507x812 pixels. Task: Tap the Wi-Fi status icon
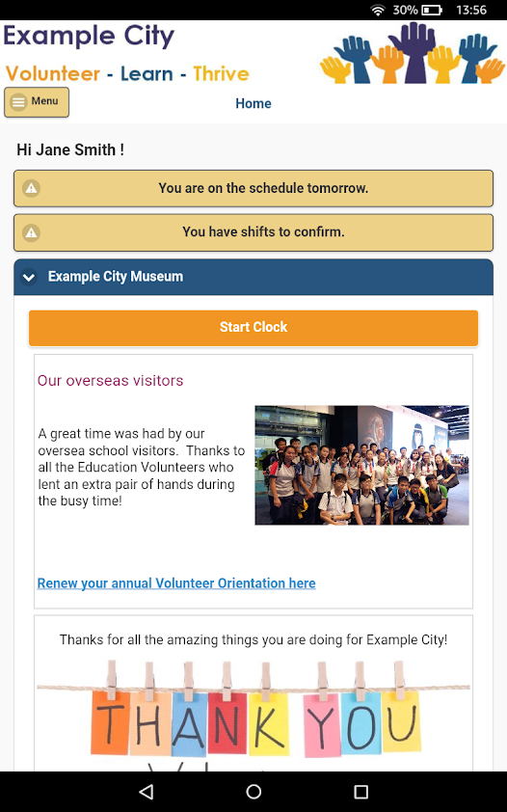378,10
